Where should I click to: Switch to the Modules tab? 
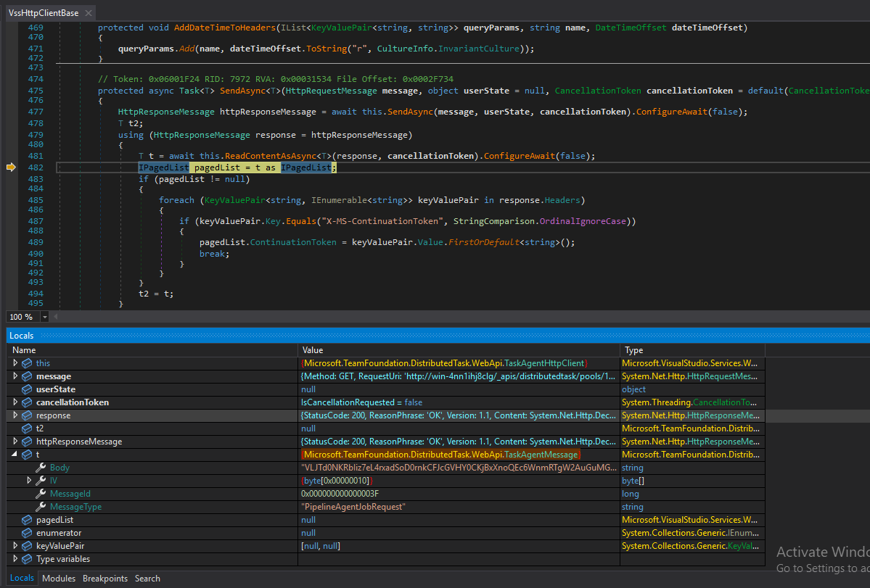59,579
